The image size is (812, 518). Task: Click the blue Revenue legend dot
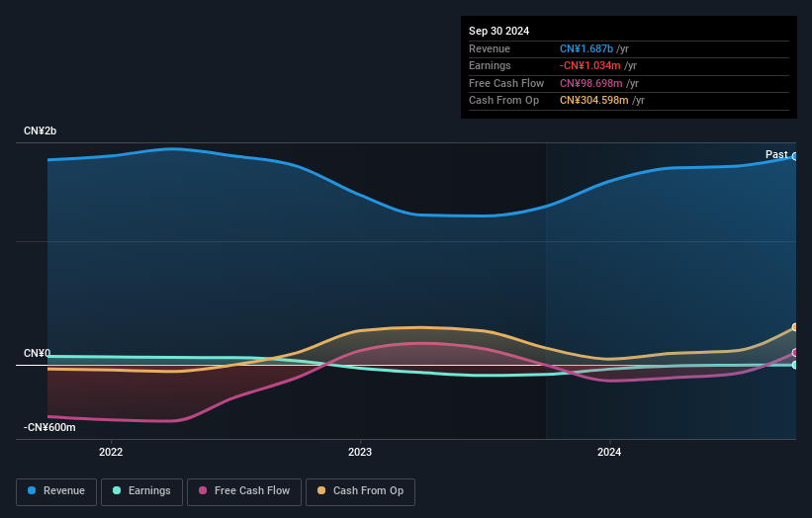pyautogui.click(x=32, y=490)
